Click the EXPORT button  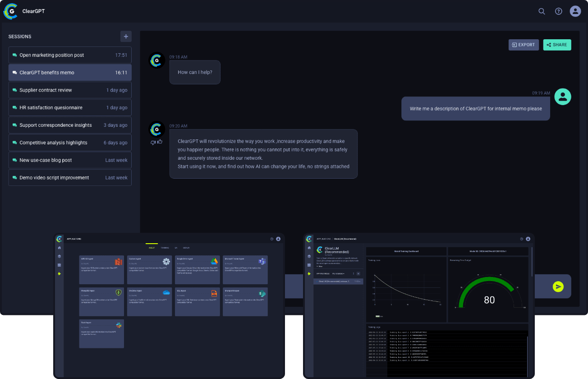coord(524,45)
